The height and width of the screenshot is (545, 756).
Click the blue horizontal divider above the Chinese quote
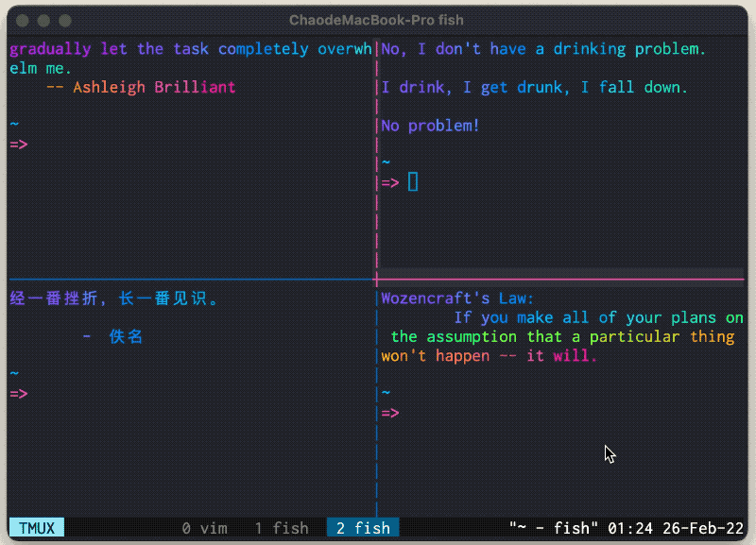189,280
